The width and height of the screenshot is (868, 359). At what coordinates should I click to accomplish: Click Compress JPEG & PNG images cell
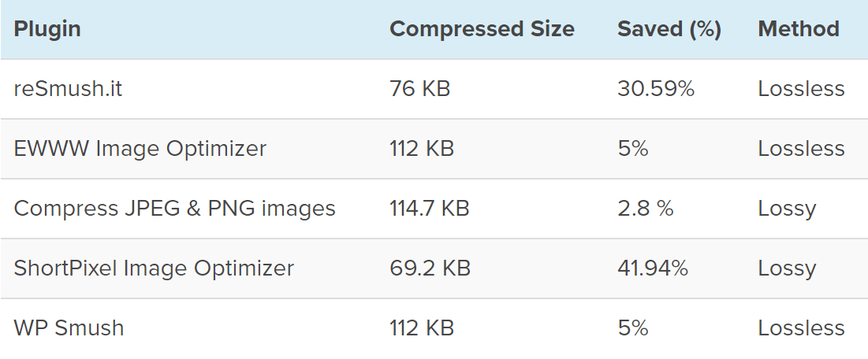175,209
